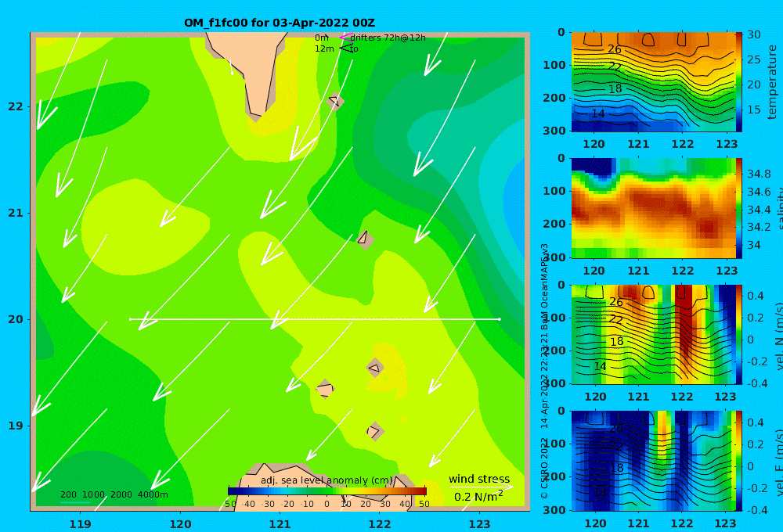
Task: Click the main map latitude tick label 19
Action: click(16, 426)
